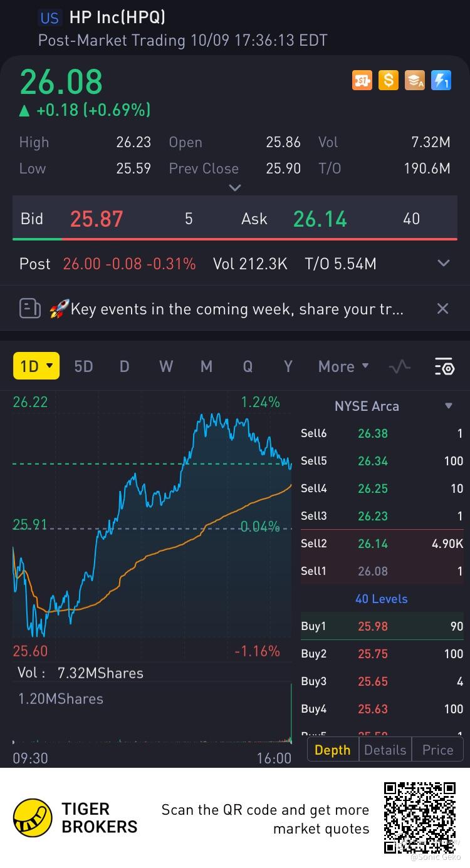Open the More timeframes dropdown

coord(343,366)
